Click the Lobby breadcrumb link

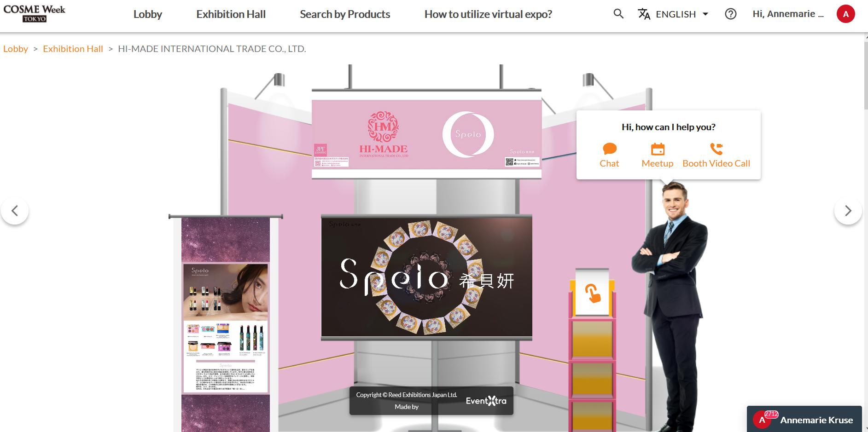pos(16,49)
